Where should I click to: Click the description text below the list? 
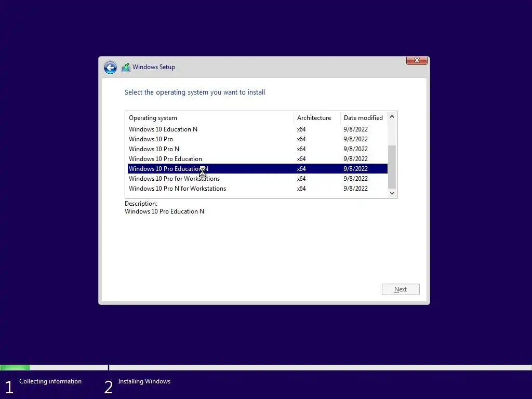click(164, 211)
